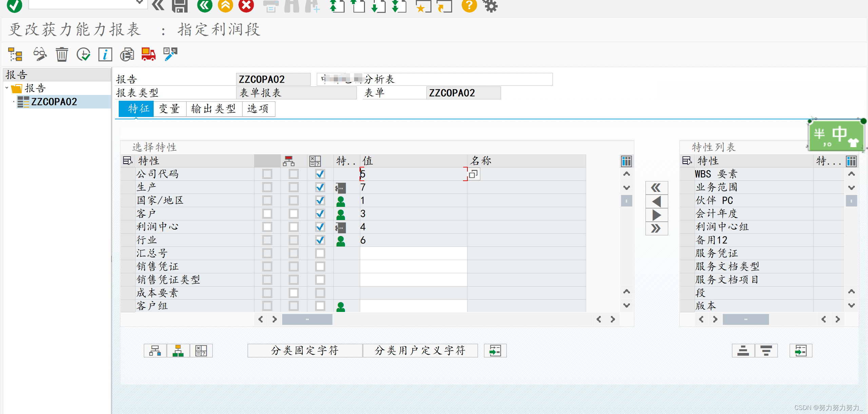The width and height of the screenshot is (868, 414).
Task: Delete using the trash can icon
Action: (x=61, y=54)
